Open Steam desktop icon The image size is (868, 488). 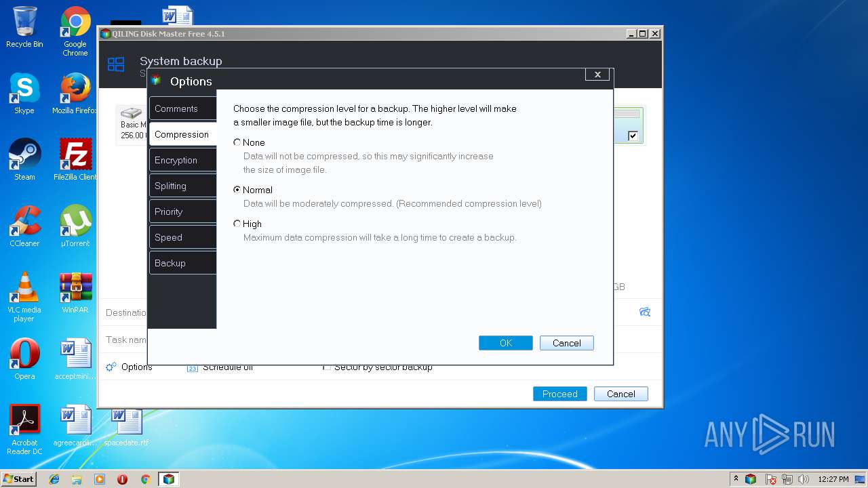24,160
